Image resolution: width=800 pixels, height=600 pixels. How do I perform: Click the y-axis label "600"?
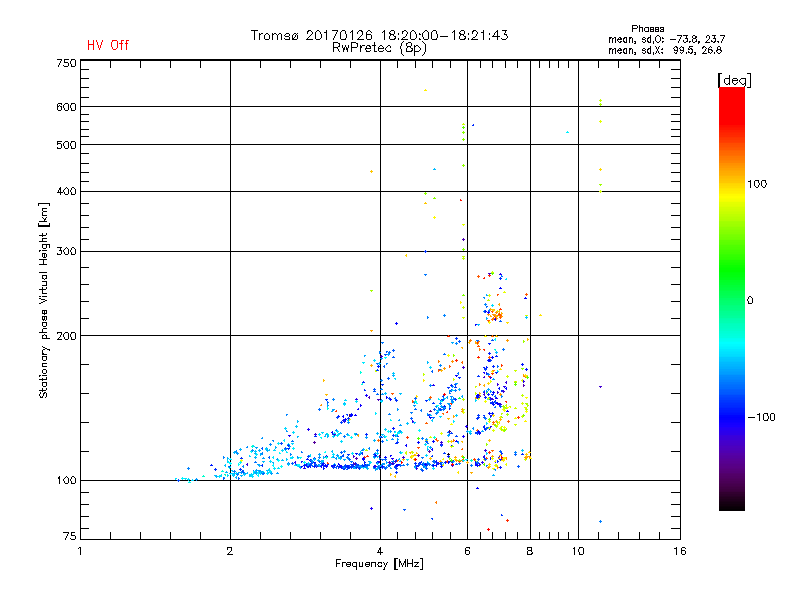pyautogui.click(x=66, y=107)
